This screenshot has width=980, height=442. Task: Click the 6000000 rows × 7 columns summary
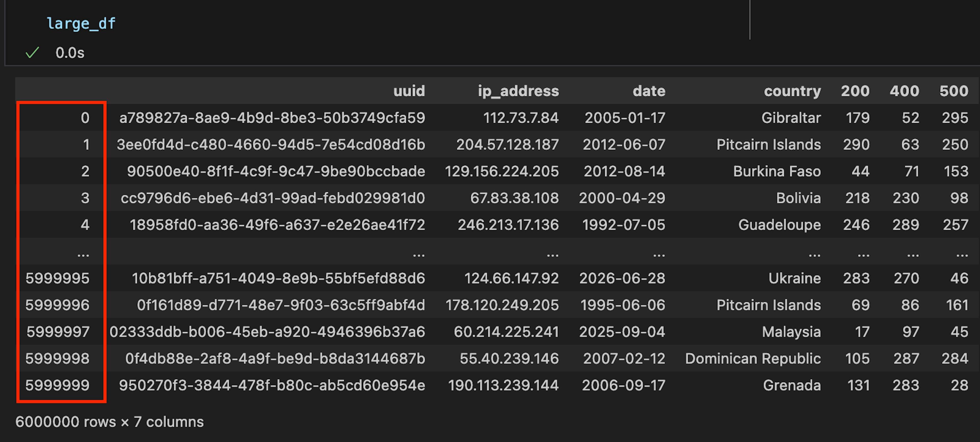[x=109, y=422]
